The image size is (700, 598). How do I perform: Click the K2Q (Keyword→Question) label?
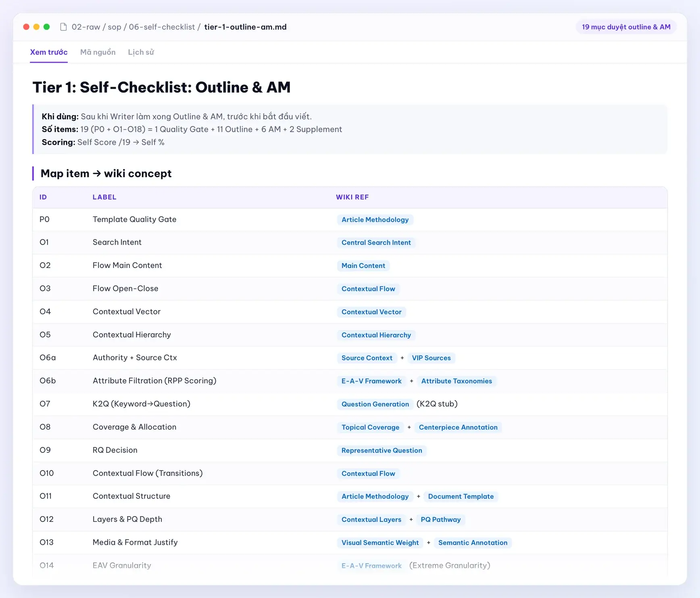[x=142, y=404]
